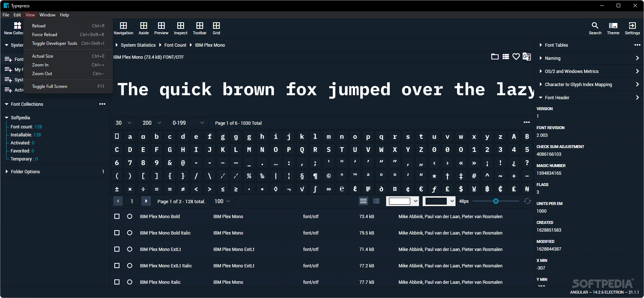Click the list view icon beside the folder
Screen dimensions: 644x298
(x=506, y=57)
